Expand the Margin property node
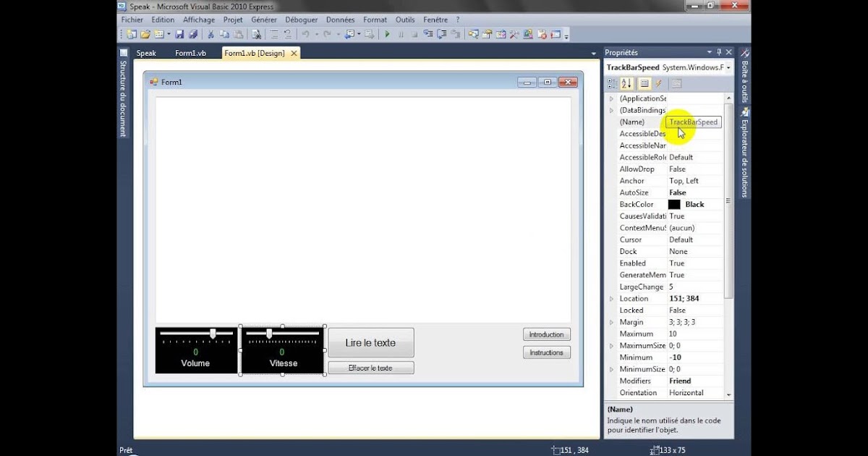The image size is (868, 456). (x=611, y=322)
